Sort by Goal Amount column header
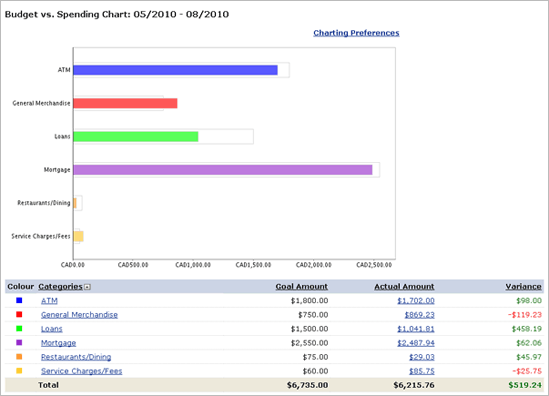The height and width of the screenshot is (396, 549). (x=301, y=286)
